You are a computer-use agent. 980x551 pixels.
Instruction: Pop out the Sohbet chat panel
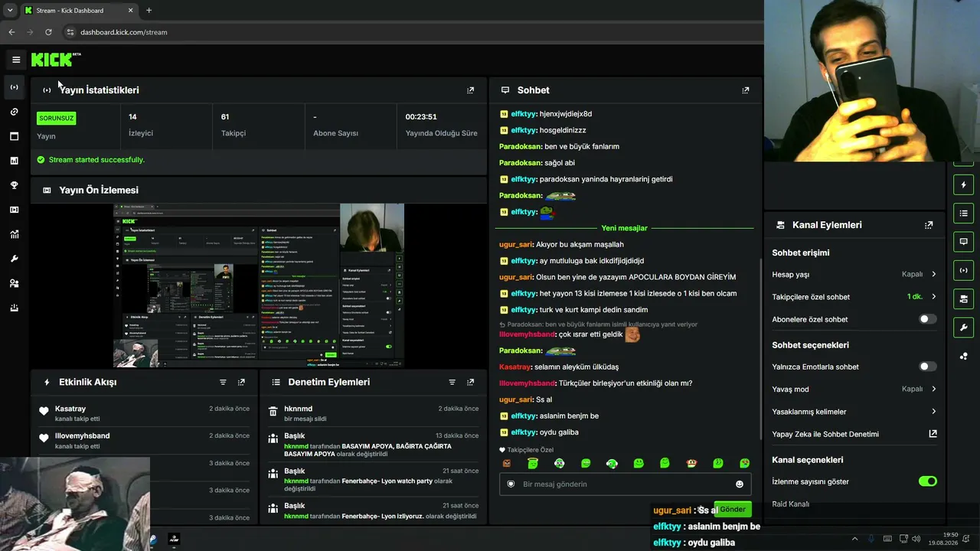[746, 90]
